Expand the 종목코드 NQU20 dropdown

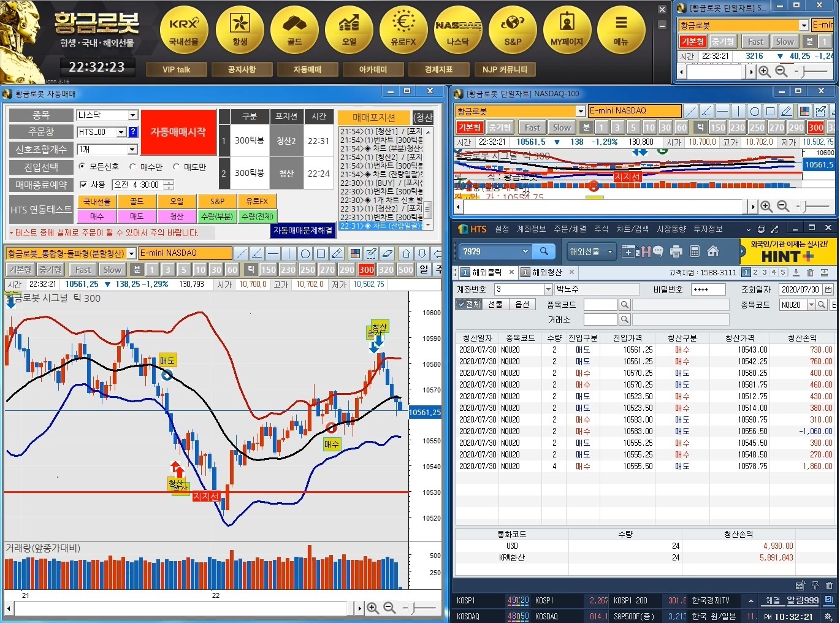click(812, 305)
